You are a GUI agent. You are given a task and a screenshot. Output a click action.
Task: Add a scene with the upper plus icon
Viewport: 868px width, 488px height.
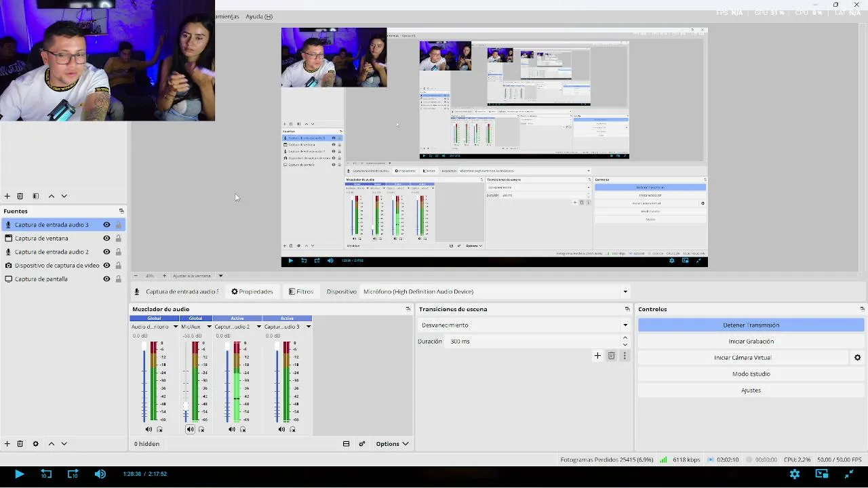[x=7, y=196]
